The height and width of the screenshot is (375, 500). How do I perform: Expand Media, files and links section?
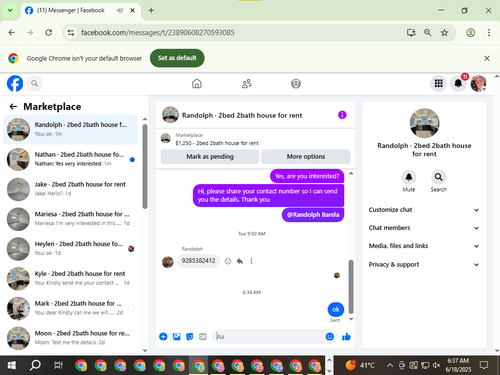[424, 246]
